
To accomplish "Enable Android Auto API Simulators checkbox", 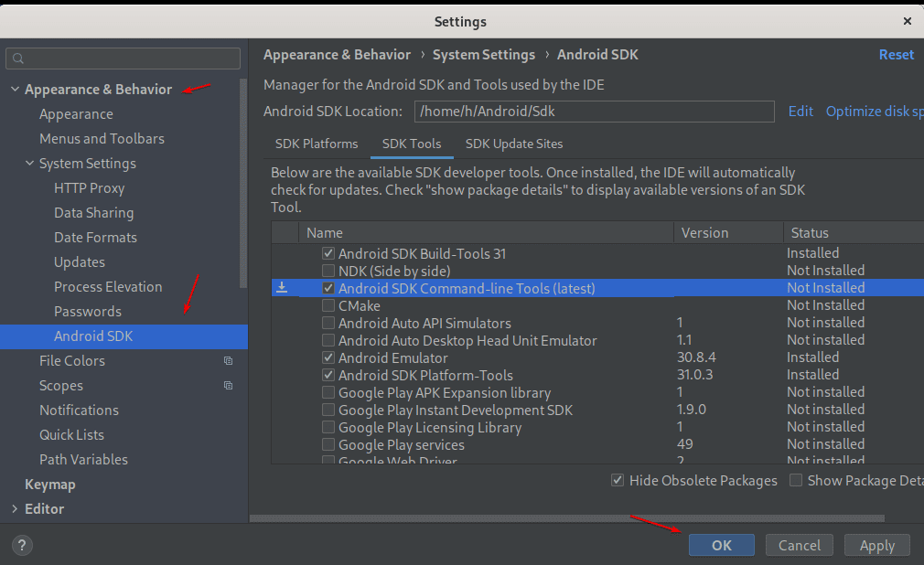I will pyautogui.click(x=328, y=323).
